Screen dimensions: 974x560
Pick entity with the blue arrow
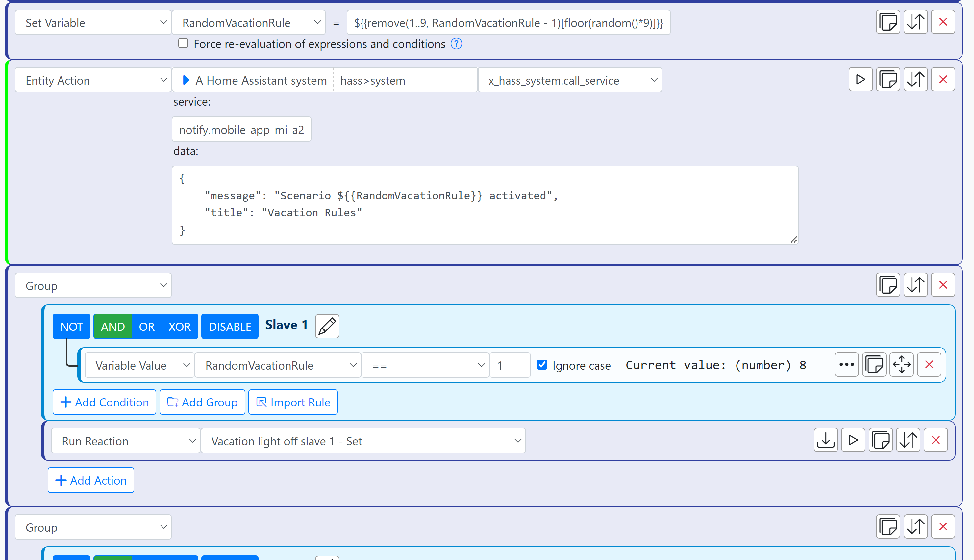point(186,80)
